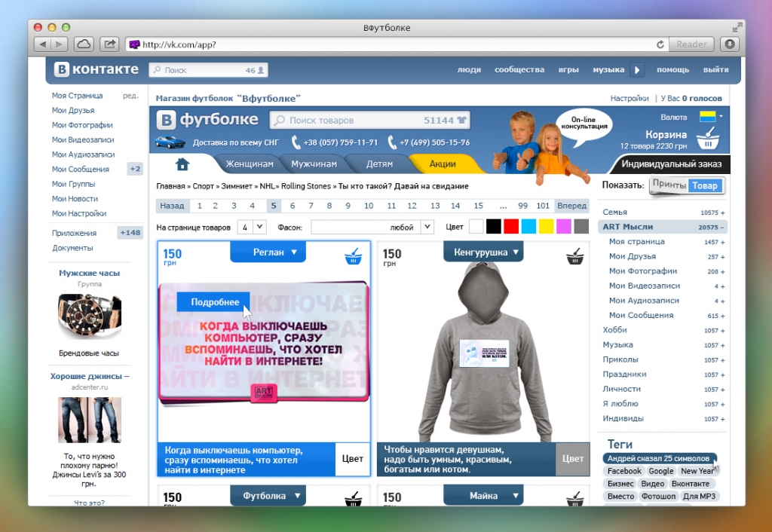The height and width of the screenshot is (532, 772).
Task: Open iCloud tabs cloud icon
Action: 84,44
